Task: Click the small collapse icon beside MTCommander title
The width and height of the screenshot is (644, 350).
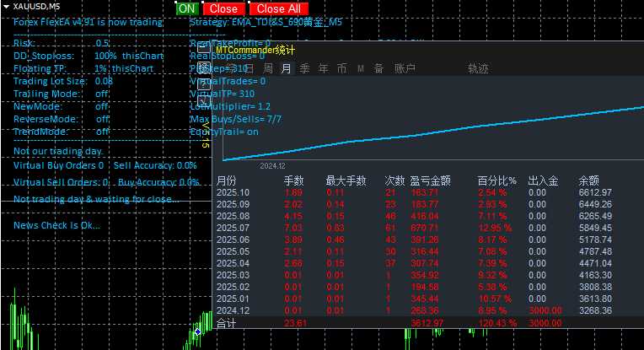Action: pyautogui.click(x=203, y=49)
